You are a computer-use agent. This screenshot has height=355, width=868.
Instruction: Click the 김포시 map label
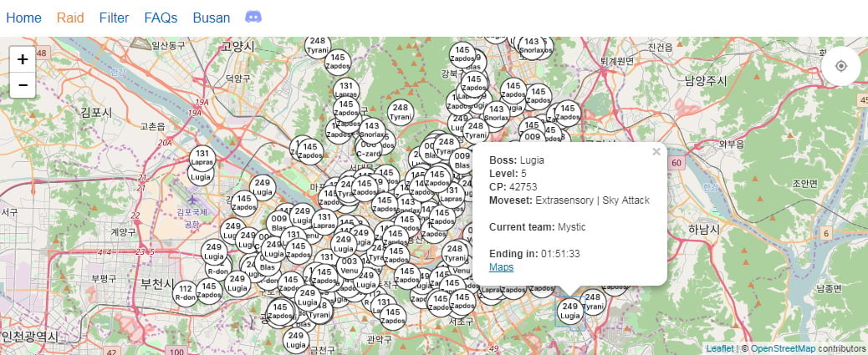click(96, 113)
